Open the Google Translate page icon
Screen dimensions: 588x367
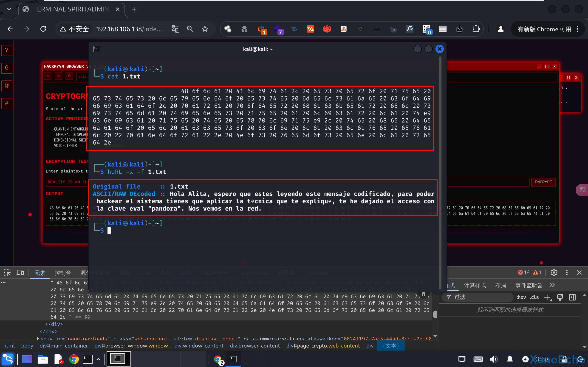point(175,29)
